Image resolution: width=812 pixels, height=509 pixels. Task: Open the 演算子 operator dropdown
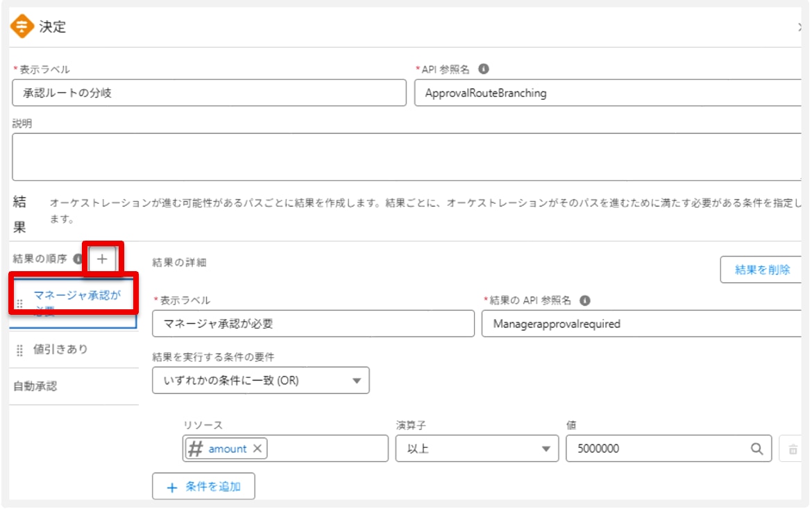[477, 449]
